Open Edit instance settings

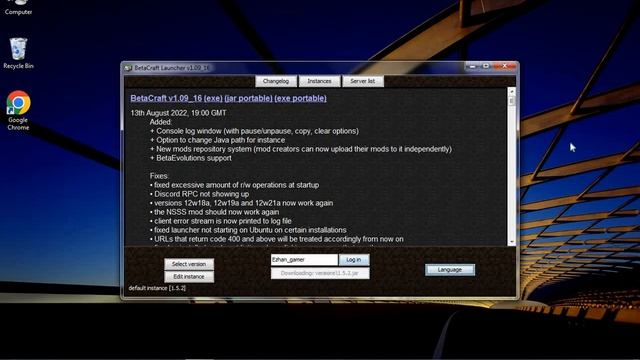[189, 277]
